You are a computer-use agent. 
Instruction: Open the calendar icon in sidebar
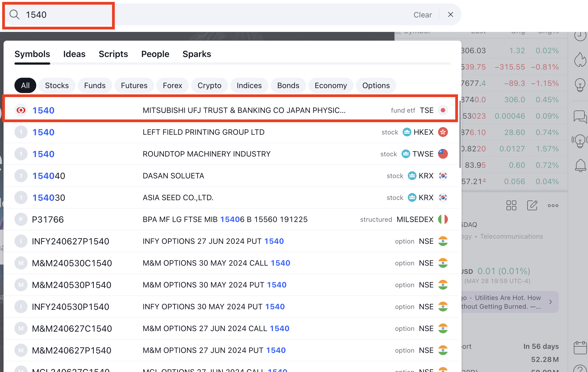coord(580,348)
